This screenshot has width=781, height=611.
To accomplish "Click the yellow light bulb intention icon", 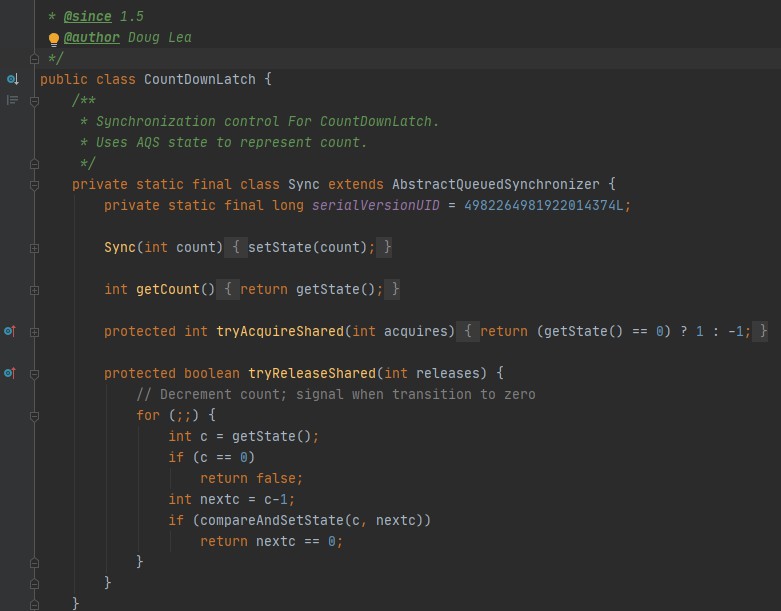I will pos(54,39).
